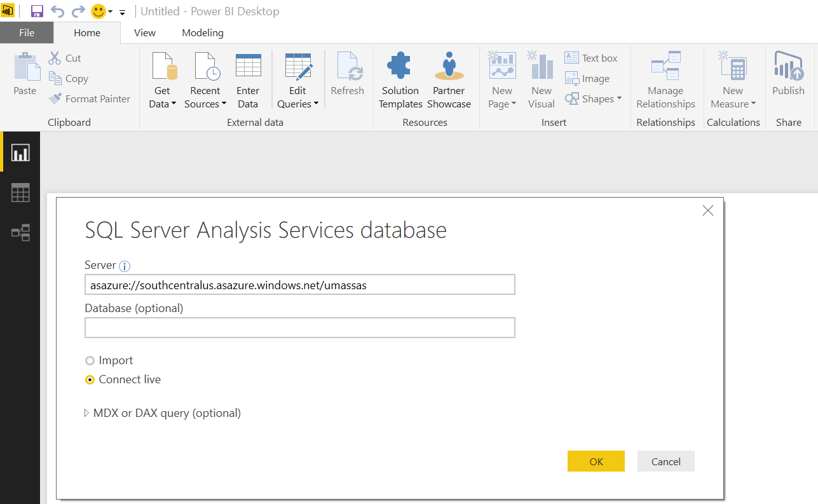Insert a Text box

(591, 58)
